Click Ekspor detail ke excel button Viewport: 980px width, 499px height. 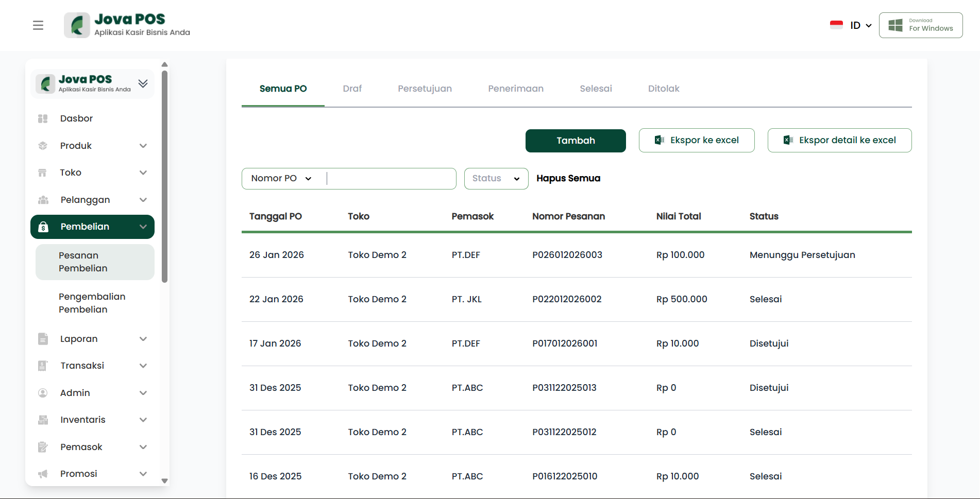coord(839,141)
